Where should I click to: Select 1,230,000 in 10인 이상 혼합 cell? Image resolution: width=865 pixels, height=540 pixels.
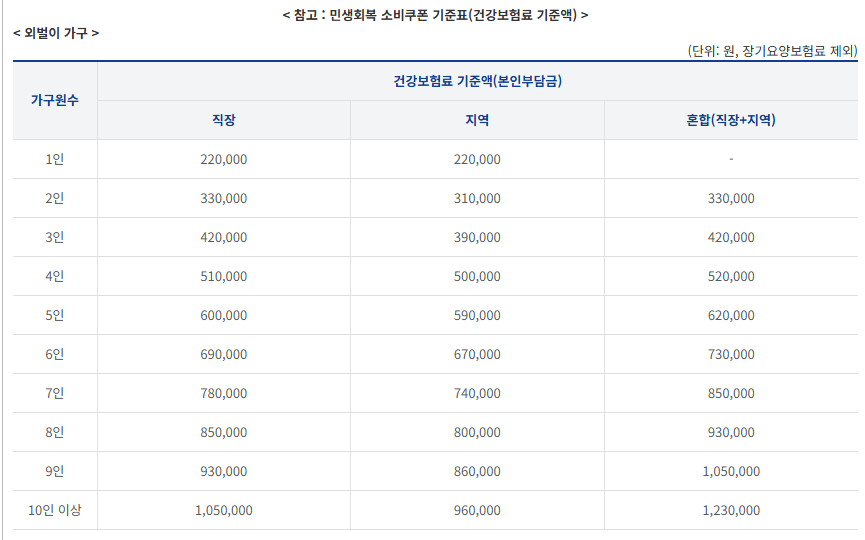tap(731, 511)
